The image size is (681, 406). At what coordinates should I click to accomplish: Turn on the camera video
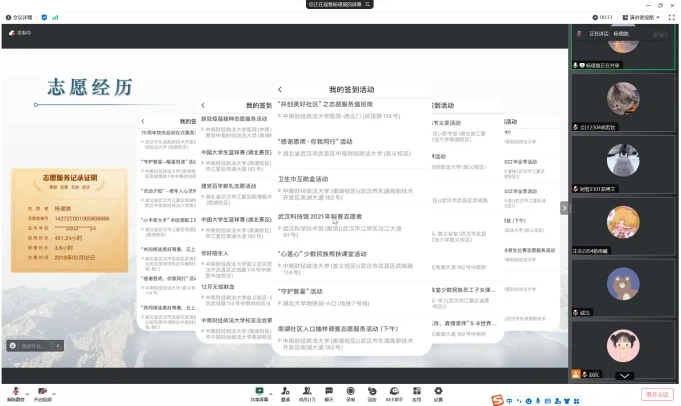pyautogui.click(x=42, y=390)
